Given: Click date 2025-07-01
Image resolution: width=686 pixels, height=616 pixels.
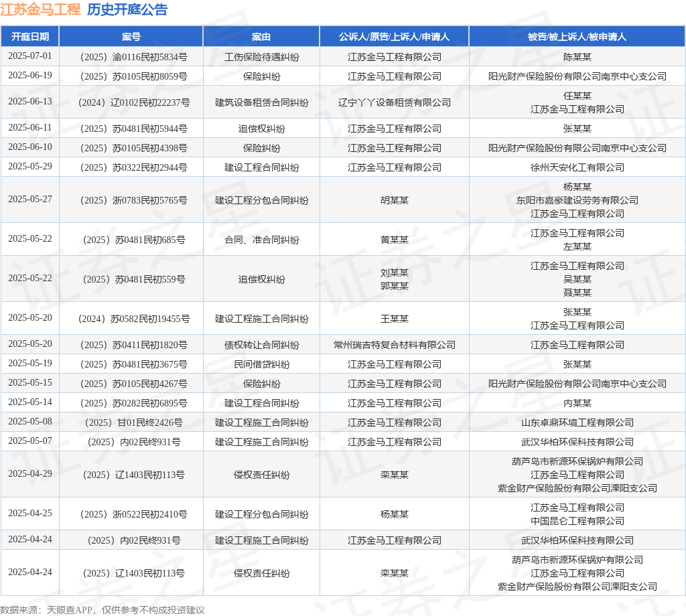Looking at the screenshot, I should click(29, 56).
